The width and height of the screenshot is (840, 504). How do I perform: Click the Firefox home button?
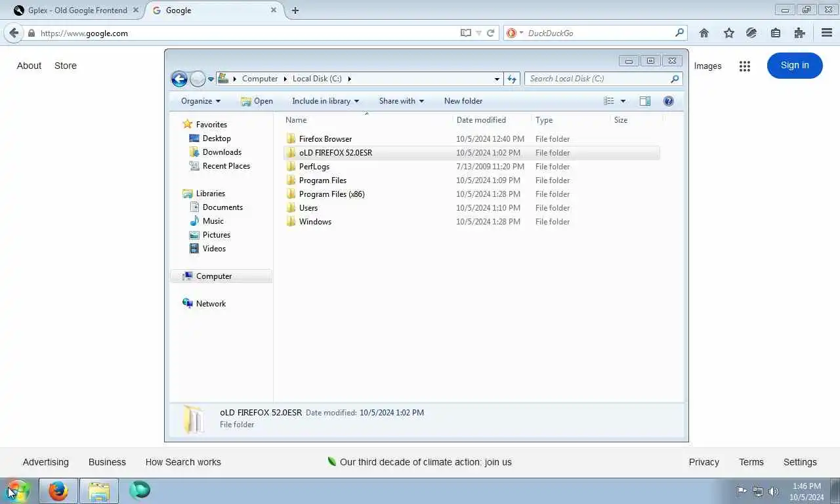click(704, 33)
